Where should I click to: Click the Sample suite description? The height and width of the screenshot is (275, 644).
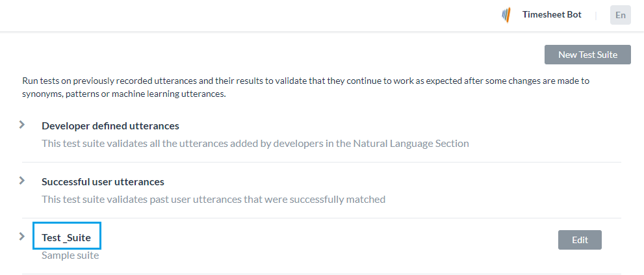pos(70,255)
